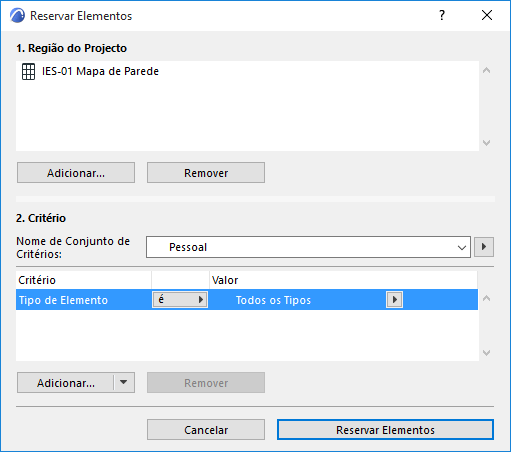Open help with the question mark button
Viewport: 511px width, 452px height.
pos(442,15)
